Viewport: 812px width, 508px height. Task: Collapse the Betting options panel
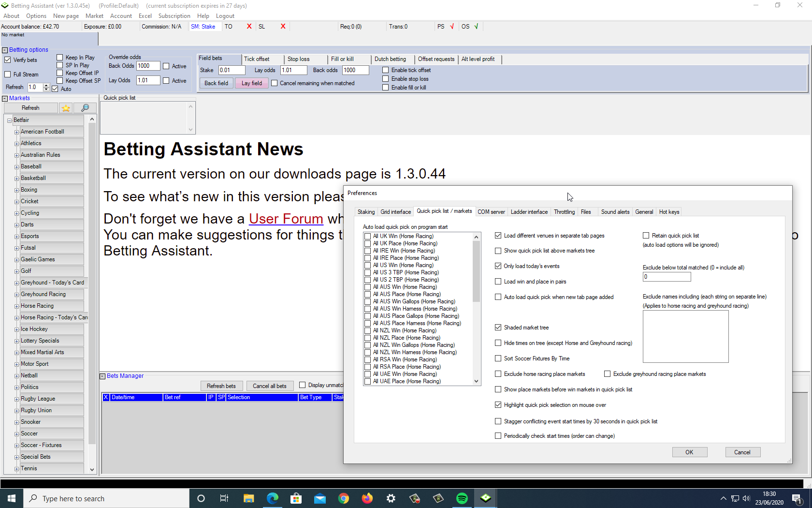click(x=5, y=50)
